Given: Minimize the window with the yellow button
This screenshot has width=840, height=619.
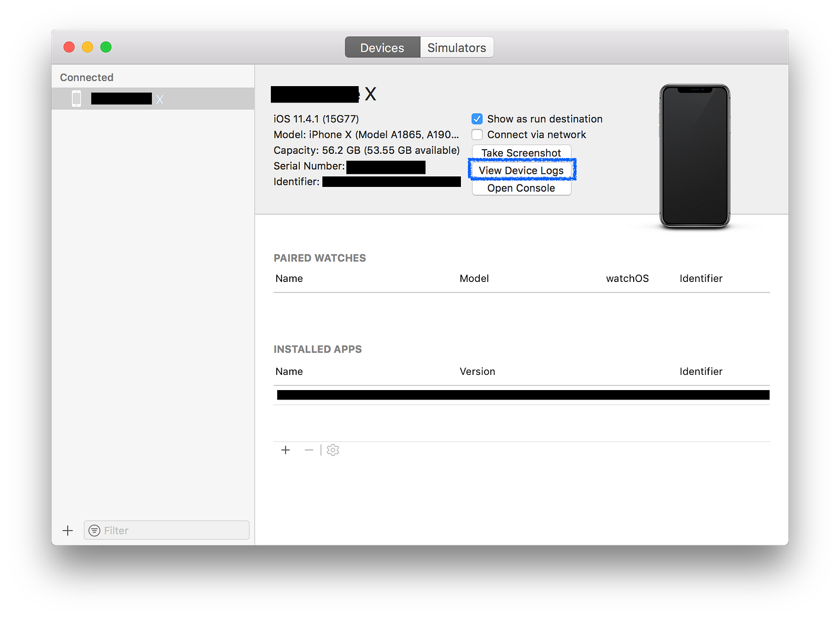Looking at the screenshot, I should 87,47.
